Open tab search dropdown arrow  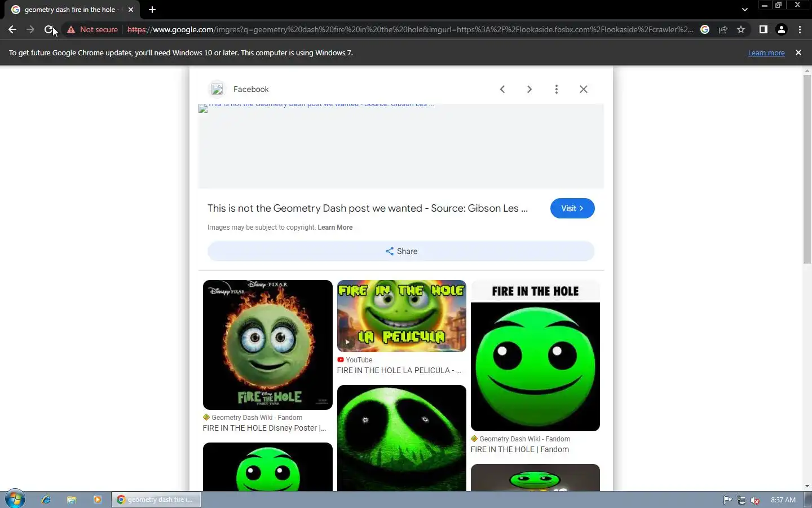744,10
